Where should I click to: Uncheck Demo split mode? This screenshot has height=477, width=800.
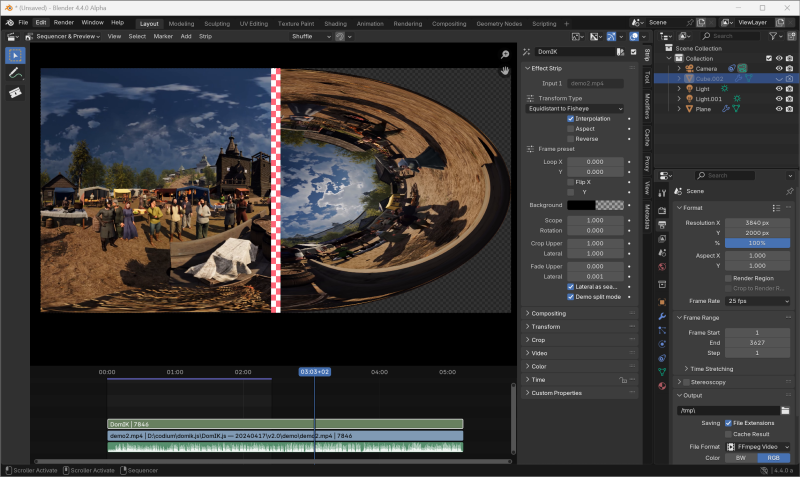[x=570, y=297]
